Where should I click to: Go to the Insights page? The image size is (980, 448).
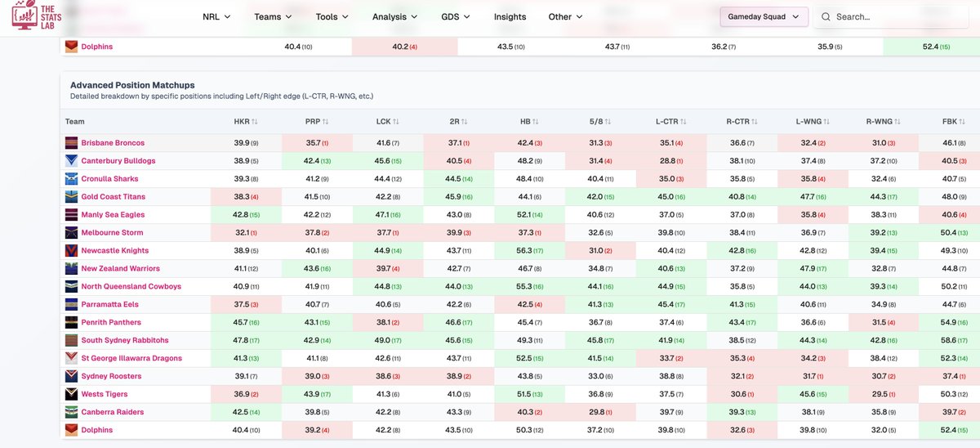click(510, 16)
